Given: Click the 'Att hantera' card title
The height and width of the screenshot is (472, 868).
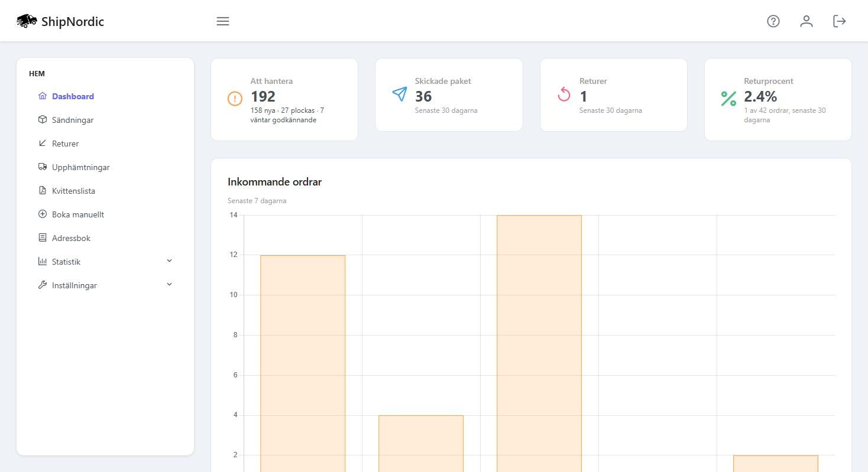Looking at the screenshot, I should 271,82.
